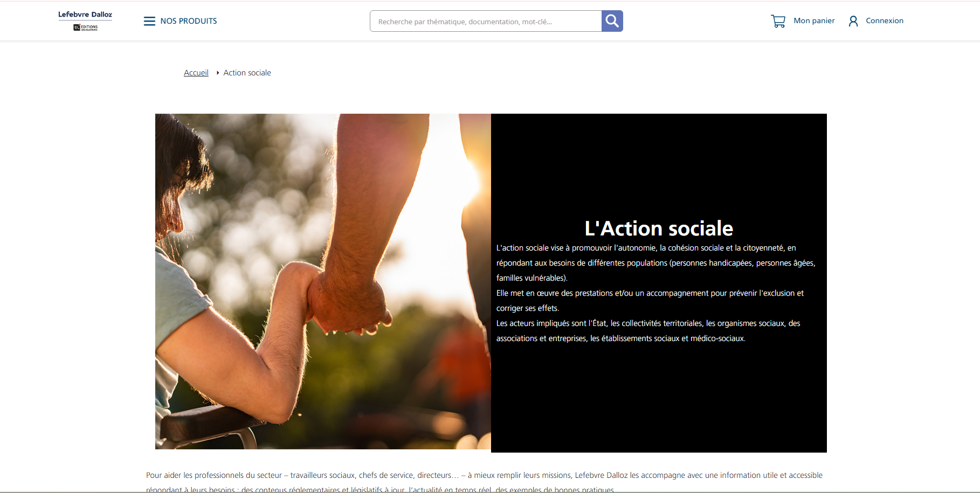Open the Mon panier link
The image size is (980, 493).
coord(814,20)
